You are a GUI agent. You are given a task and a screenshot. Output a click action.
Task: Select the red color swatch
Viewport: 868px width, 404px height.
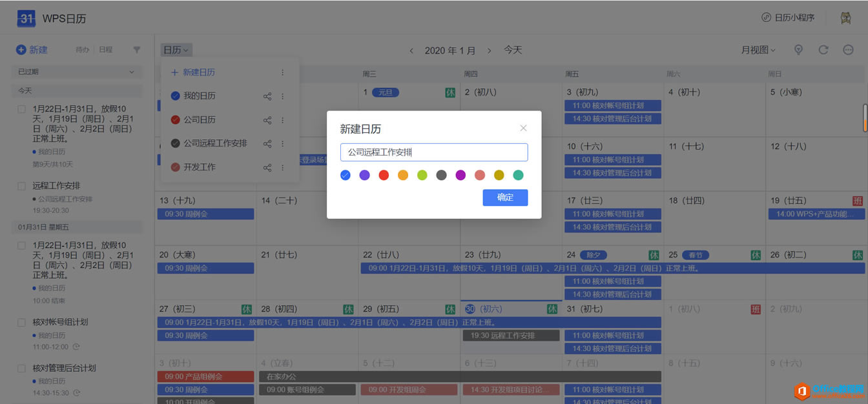click(384, 175)
